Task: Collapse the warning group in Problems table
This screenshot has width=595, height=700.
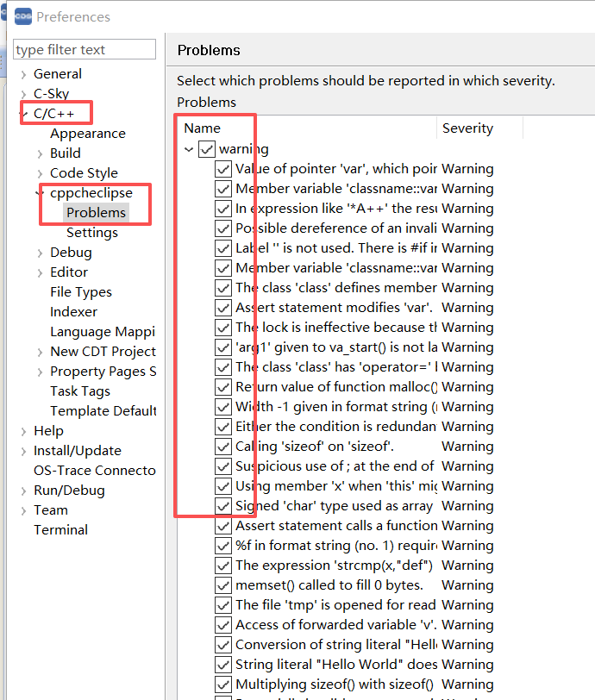Action: pos(189,149)
